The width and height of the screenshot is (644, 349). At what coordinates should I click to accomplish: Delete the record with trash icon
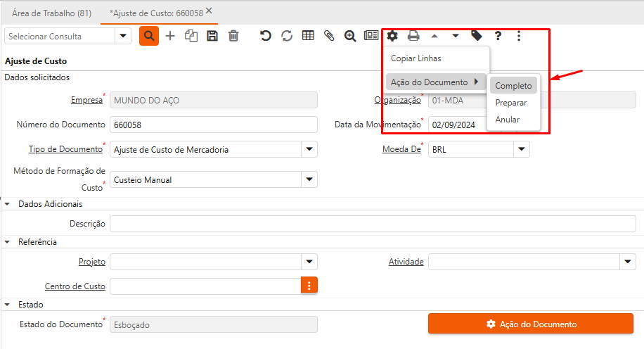233,36
